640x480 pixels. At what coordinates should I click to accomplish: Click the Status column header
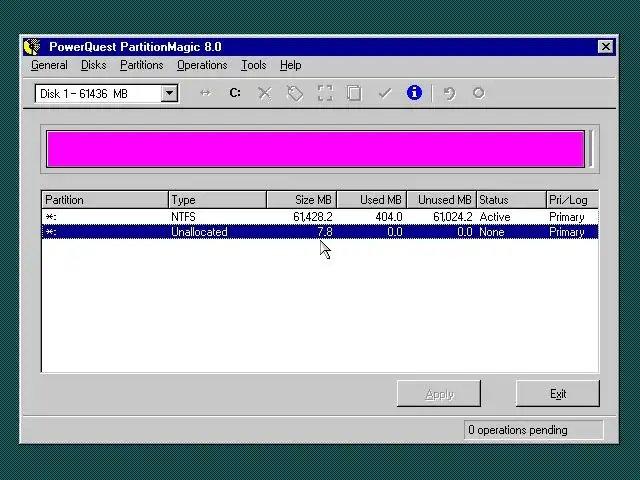coord(511,200)
